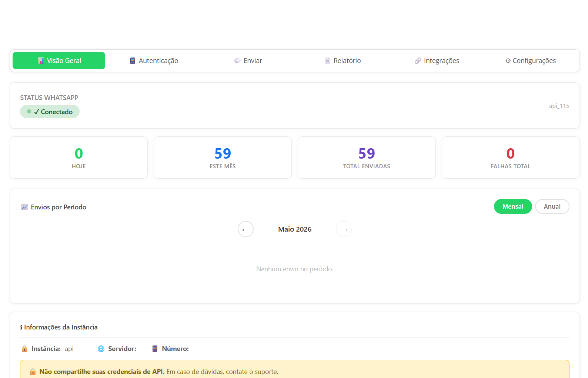This screenshot has height=378, width=588.
Task: Click the padlock icon beside Instância
Action: pos(24,349)
